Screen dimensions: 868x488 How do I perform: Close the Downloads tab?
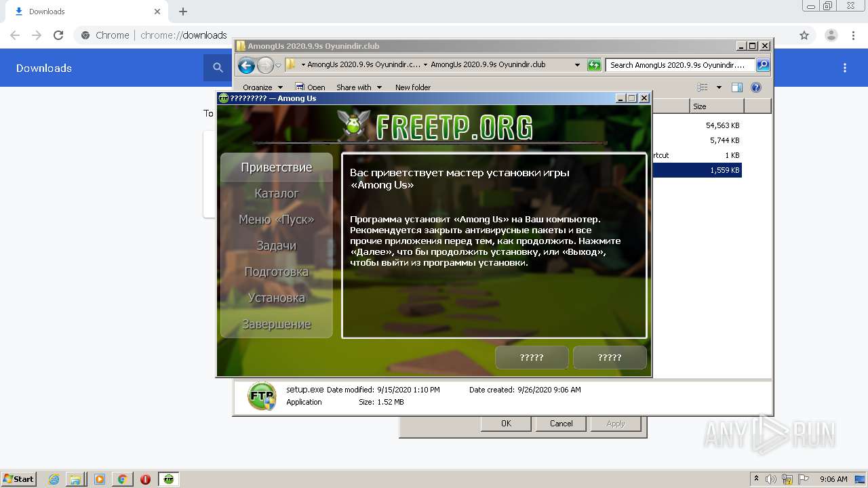157,12
